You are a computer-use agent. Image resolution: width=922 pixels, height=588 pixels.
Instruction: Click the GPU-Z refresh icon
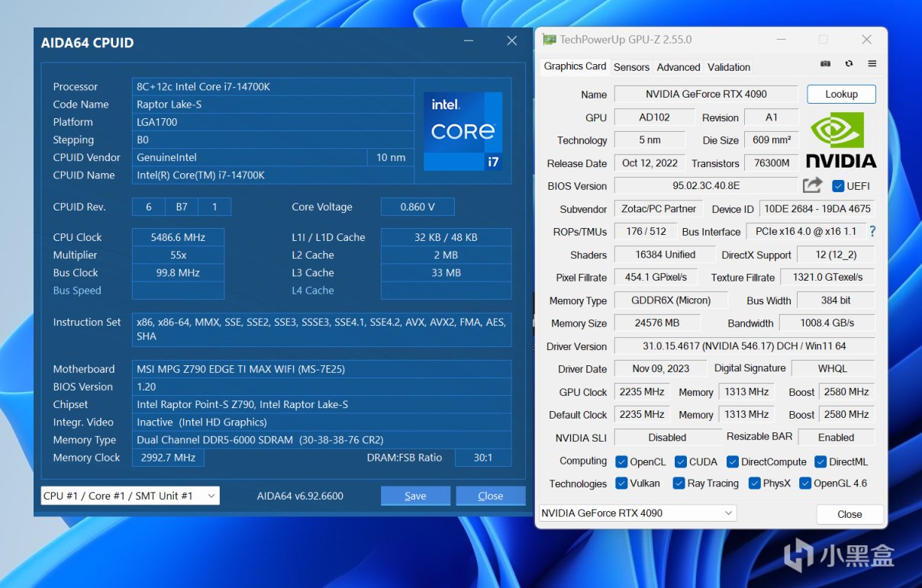click(x=849, y=64)
